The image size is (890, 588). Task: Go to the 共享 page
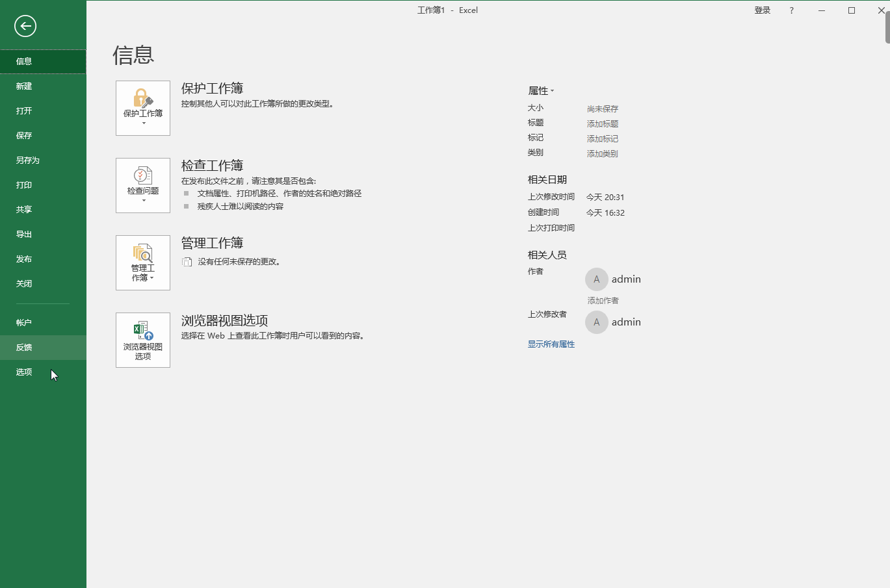[43, 209]
